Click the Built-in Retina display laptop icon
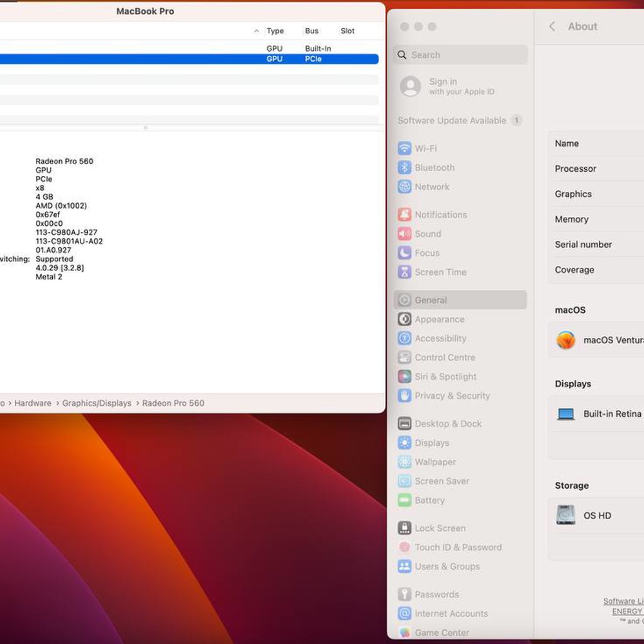The height and width of the screenshot is (644, 644). pos(565,414)
